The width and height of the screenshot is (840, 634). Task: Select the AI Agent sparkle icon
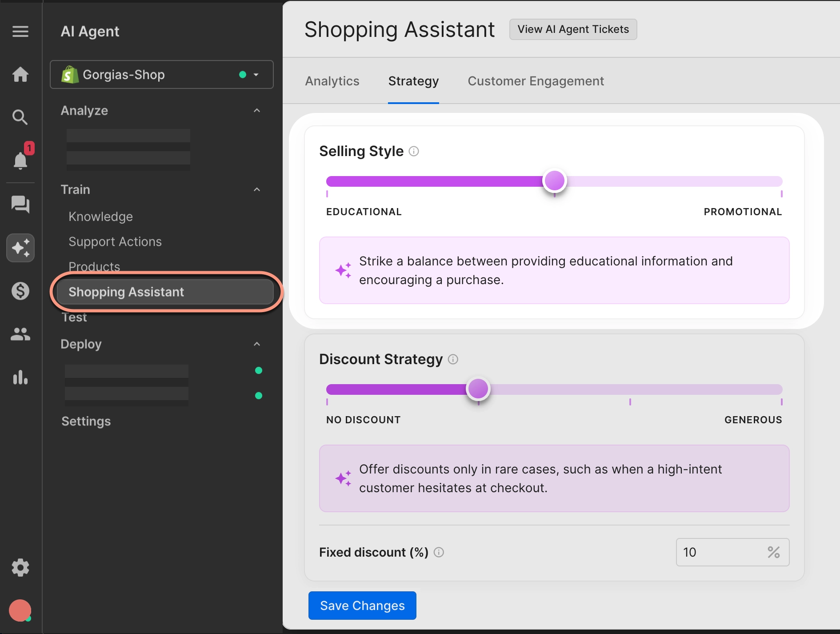point(20,248)
